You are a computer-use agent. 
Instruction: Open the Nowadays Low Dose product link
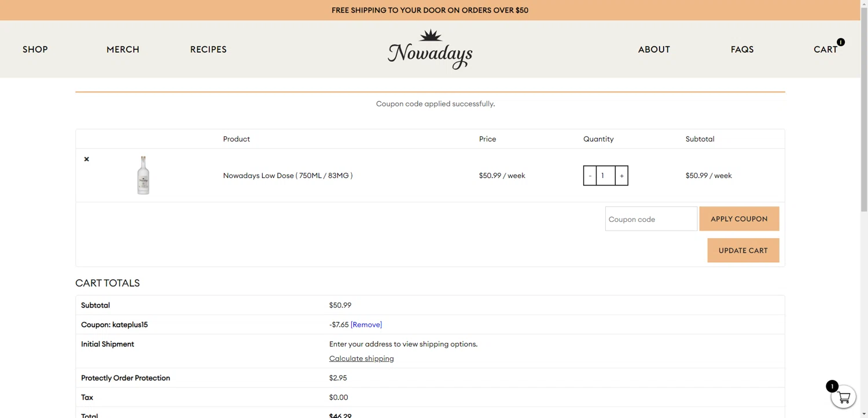click(288, 176)
